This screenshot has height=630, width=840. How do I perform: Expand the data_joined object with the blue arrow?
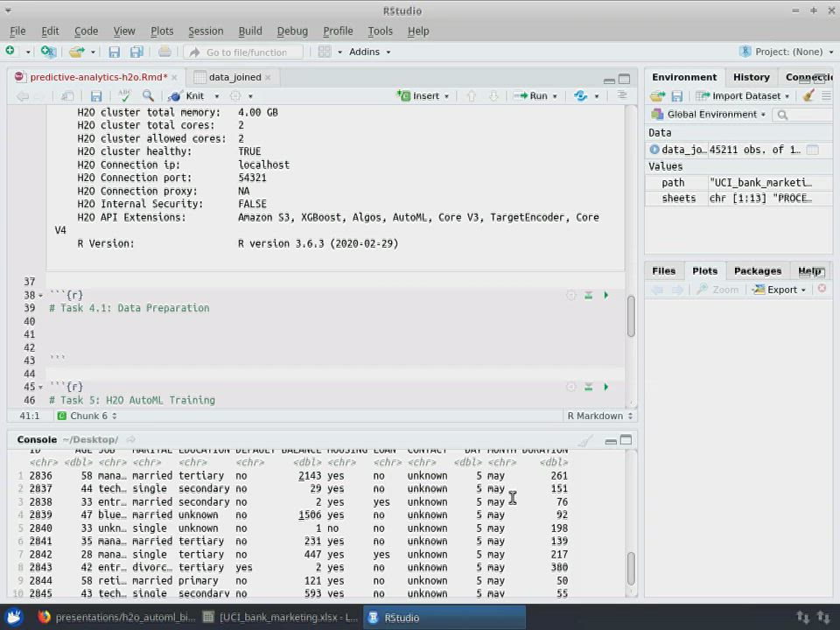654,150
